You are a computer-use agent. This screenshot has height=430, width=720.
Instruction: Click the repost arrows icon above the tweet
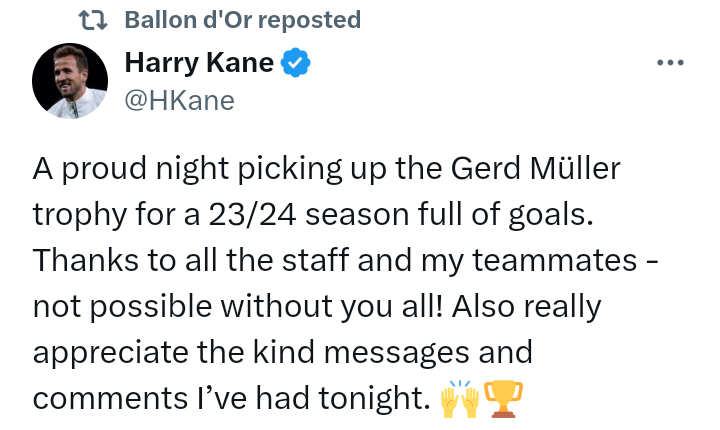92,20
